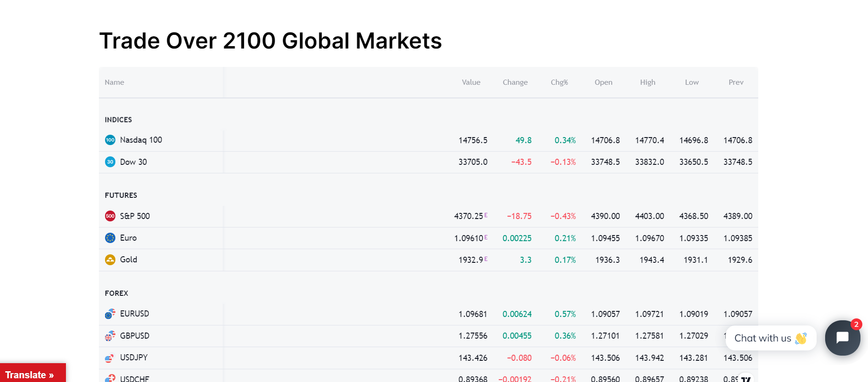Click the FUTURES section heading
The image size is (868, 382).
121,195
